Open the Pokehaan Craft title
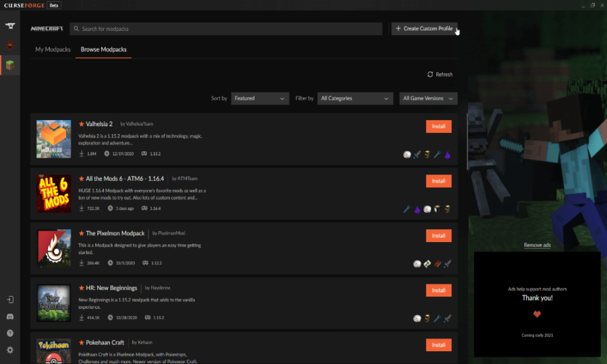 (x=105, y=342)
